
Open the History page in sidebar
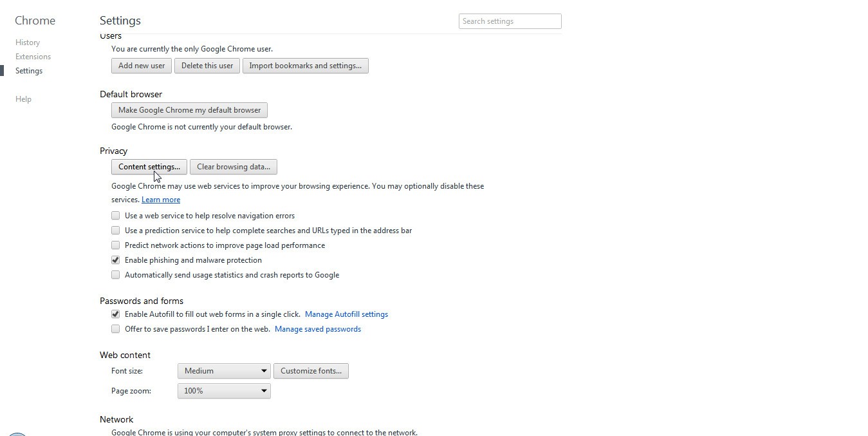(28, 43)
